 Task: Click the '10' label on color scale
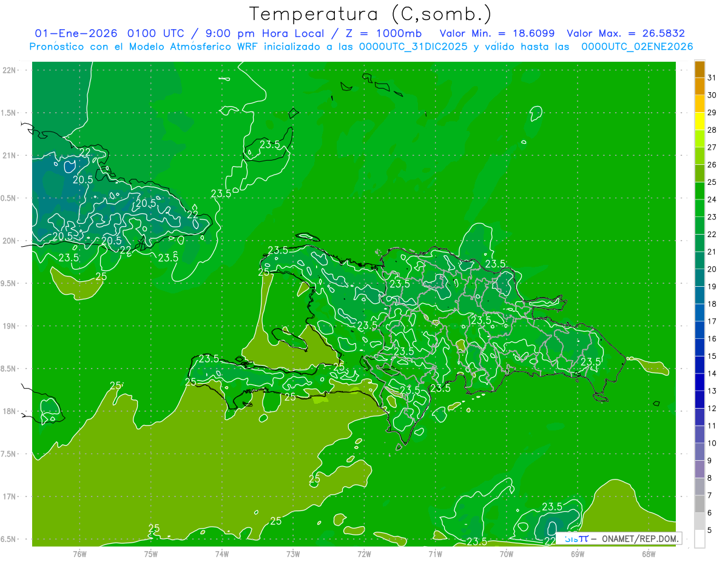[712, 443]
